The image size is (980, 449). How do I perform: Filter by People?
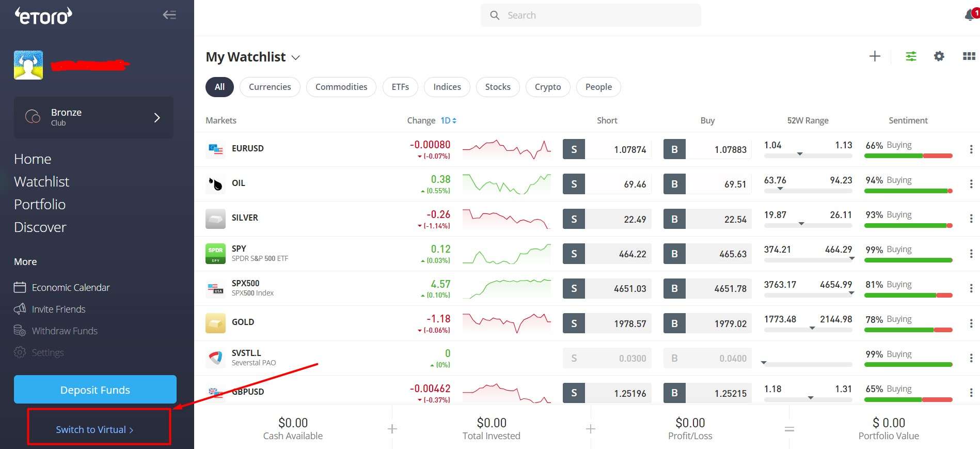point(598,87)
